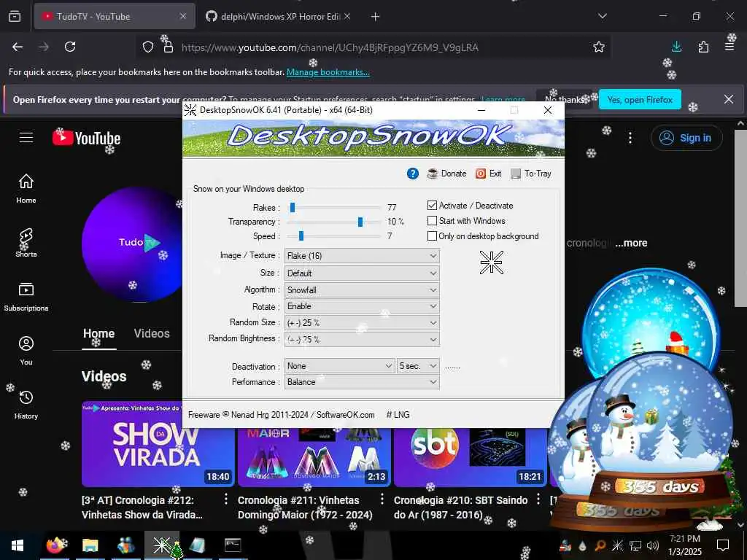
Task: Select the channel Videos tab
Action: click(x=152, y=333)
